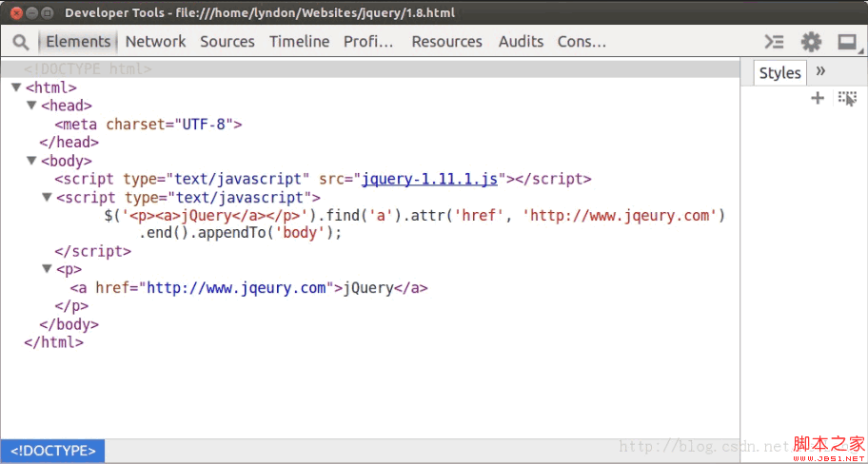Viewport: 868px width, 464px height.
Task: Switch to the Timeline tab
Action: click(x=299, y=42)
